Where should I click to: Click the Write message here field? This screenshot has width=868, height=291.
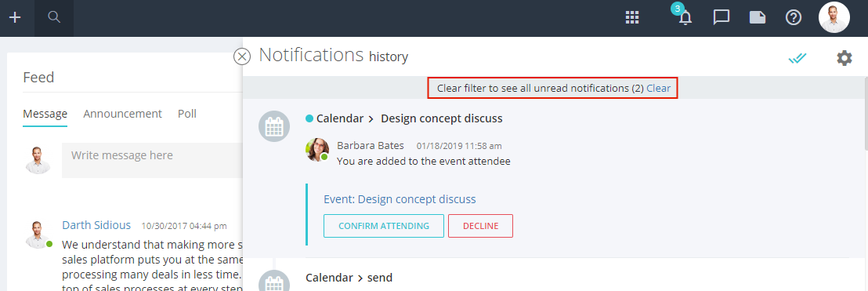point(152,160)
